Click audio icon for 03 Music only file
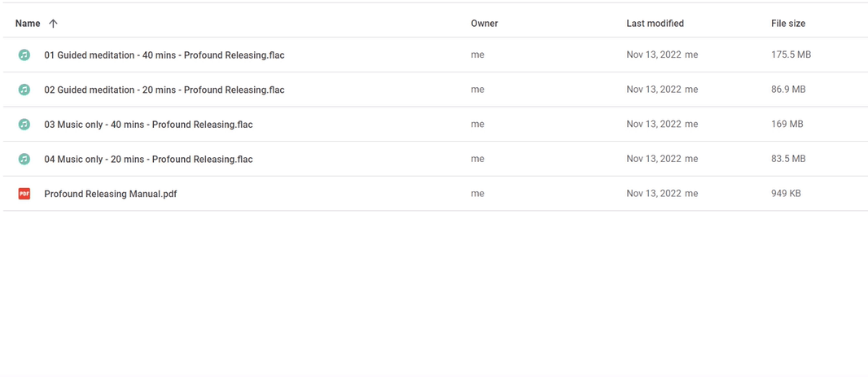This screenshot has width=868, height=377. point(24,125)
